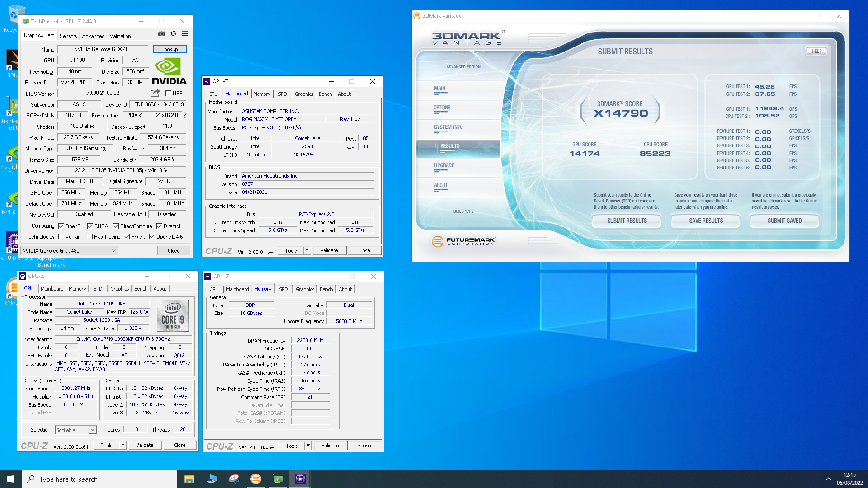This screenshot has width=868, height=488.
Task: Click the ROG MAXIMUS XIII APEX model field
Action: [x=283, y=119]
